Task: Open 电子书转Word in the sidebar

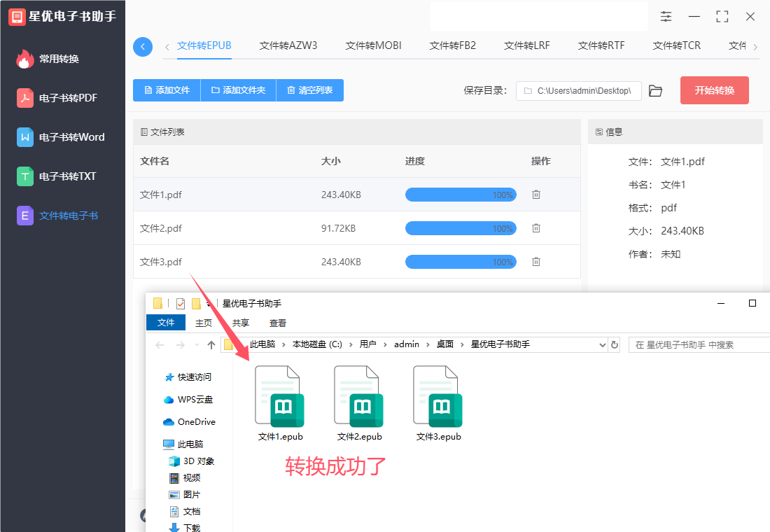Action: click(61, 137)
